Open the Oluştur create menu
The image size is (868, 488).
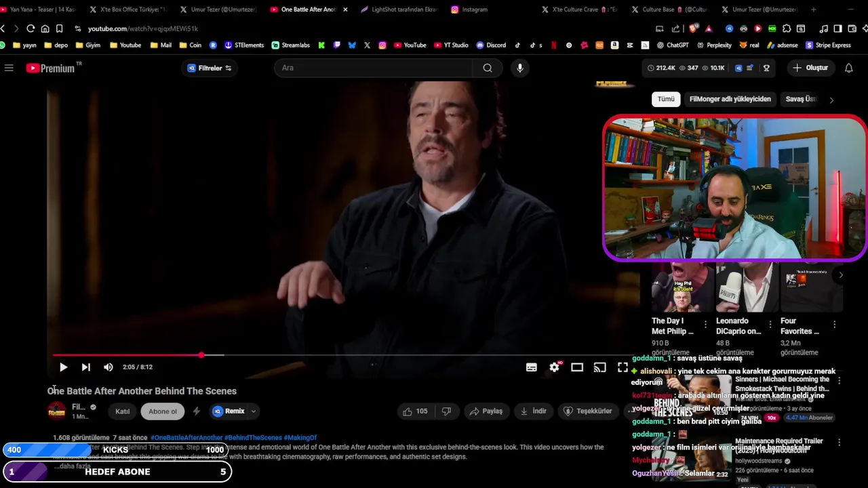tap(810, 68)
